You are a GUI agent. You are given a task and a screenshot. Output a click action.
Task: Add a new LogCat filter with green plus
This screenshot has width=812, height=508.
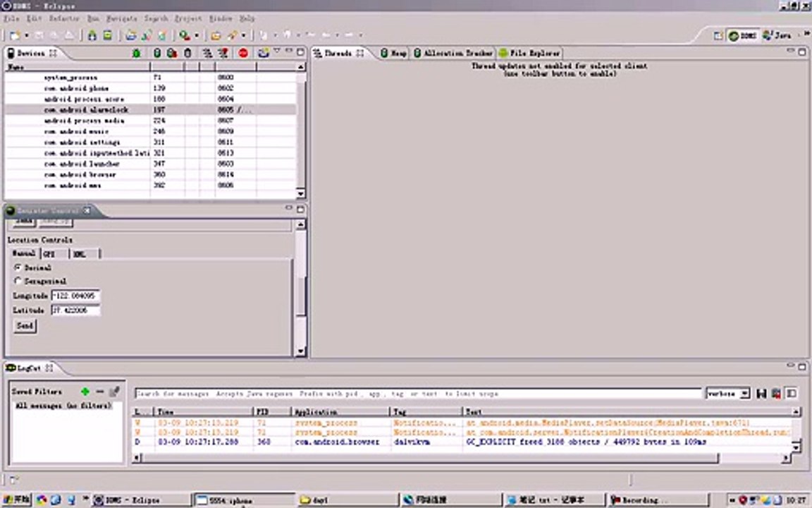85,392
